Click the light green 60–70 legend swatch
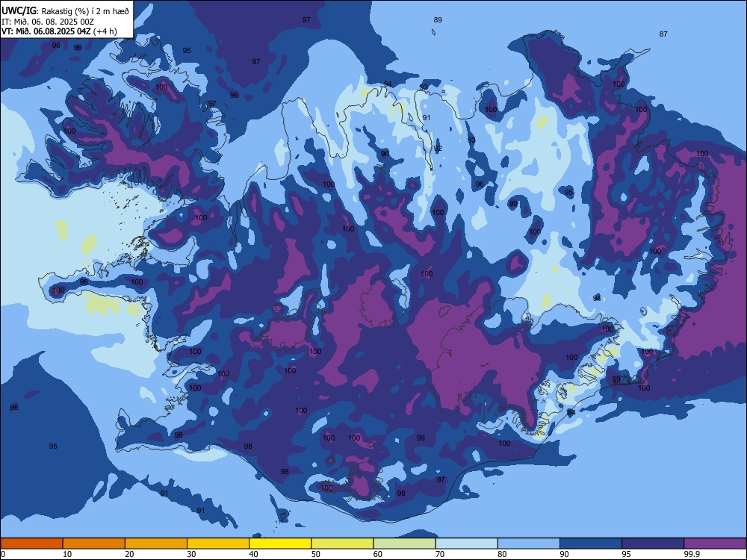747x560 pixels. pyautogui.click(x=404, y=544)
